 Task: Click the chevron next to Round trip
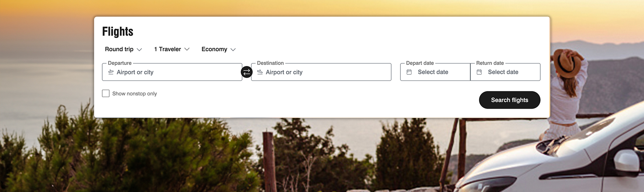pyautogui.click(x=139, y=49)
